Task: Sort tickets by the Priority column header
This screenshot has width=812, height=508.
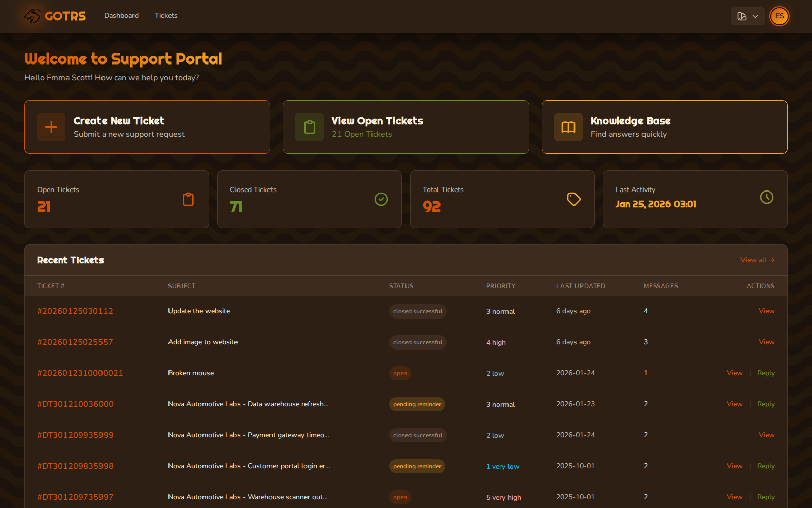Action: pyautogui.click(x=500, y=286)
